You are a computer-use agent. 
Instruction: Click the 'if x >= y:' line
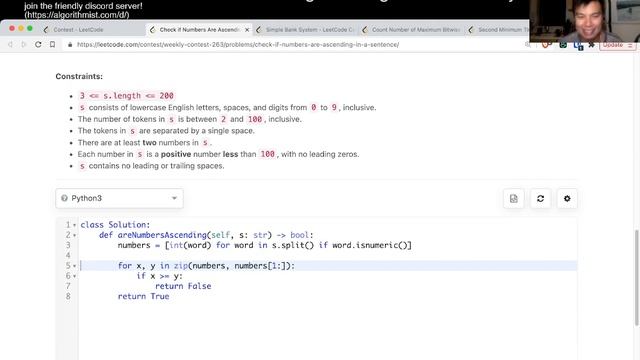160,276
